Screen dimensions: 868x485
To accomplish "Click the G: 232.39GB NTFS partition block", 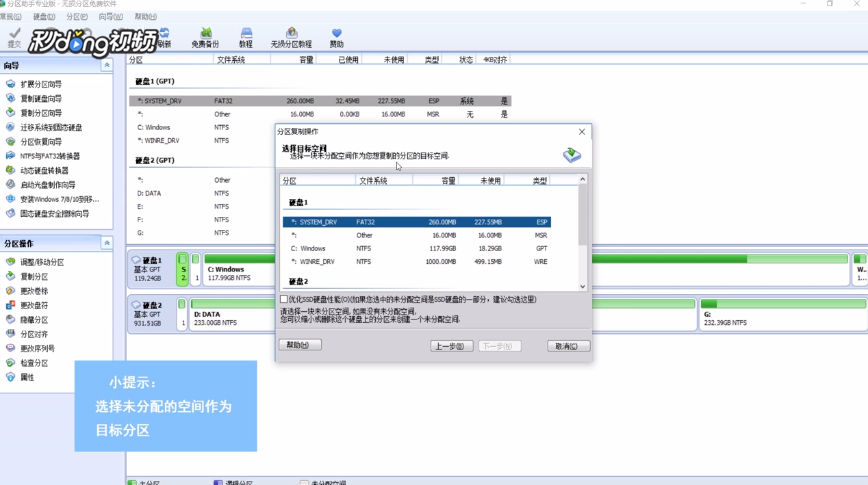I will coord(783,313).
